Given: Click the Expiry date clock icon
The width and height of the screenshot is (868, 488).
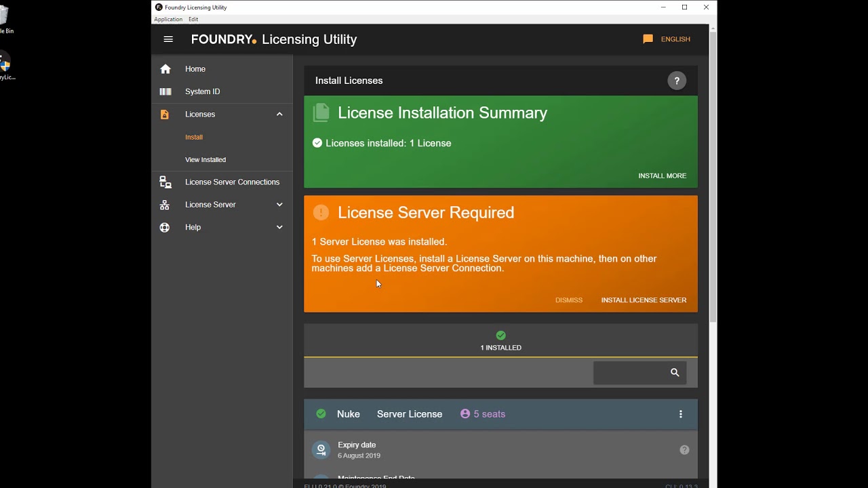Looking at the screenshot, I should click(321, 449).
